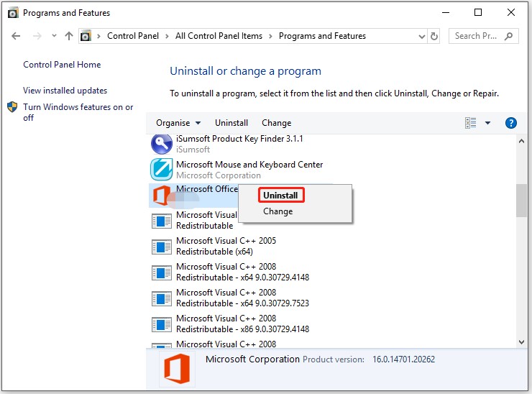Click scrollbar up arrow of program list

tap(521, 141)
